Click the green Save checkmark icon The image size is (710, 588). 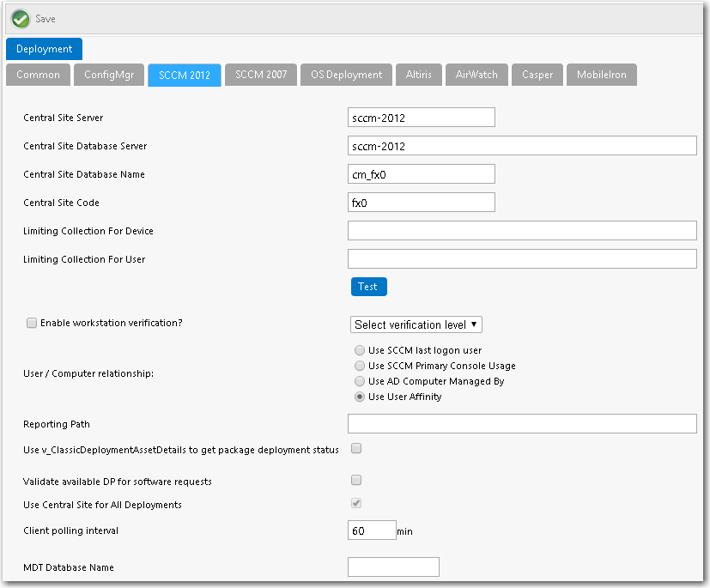(21, 19)
